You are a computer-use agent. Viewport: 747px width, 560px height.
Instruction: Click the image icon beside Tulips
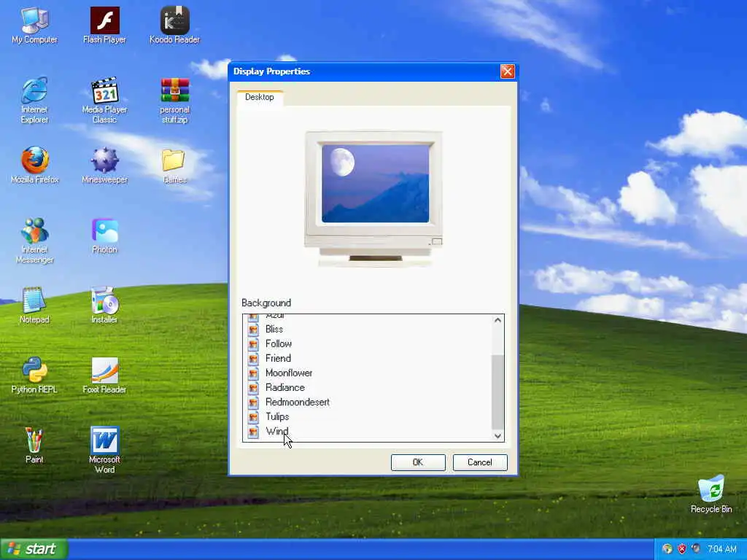[253, 416]
